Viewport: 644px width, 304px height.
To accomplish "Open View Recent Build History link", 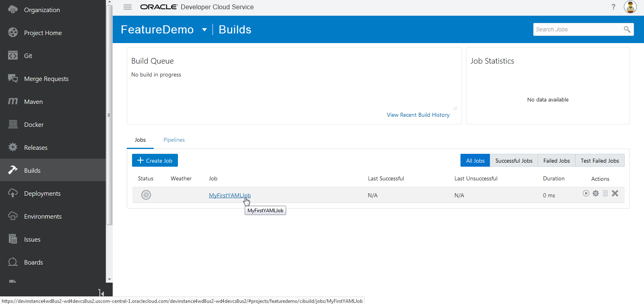I will (x=418, y=115).
